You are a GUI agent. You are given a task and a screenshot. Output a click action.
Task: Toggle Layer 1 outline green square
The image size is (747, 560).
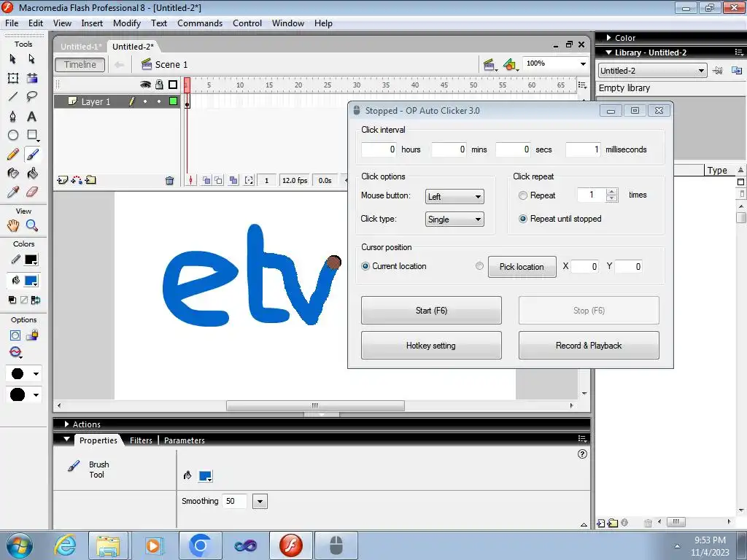(174, 101)
